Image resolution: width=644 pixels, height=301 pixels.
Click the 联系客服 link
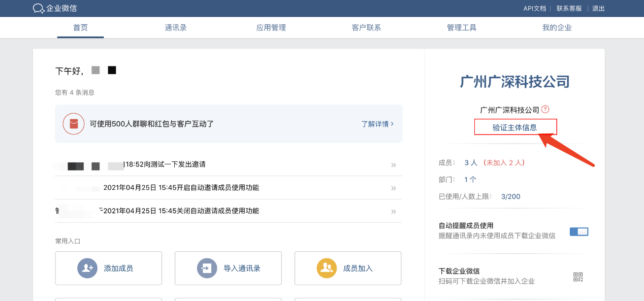coord(569,9)
